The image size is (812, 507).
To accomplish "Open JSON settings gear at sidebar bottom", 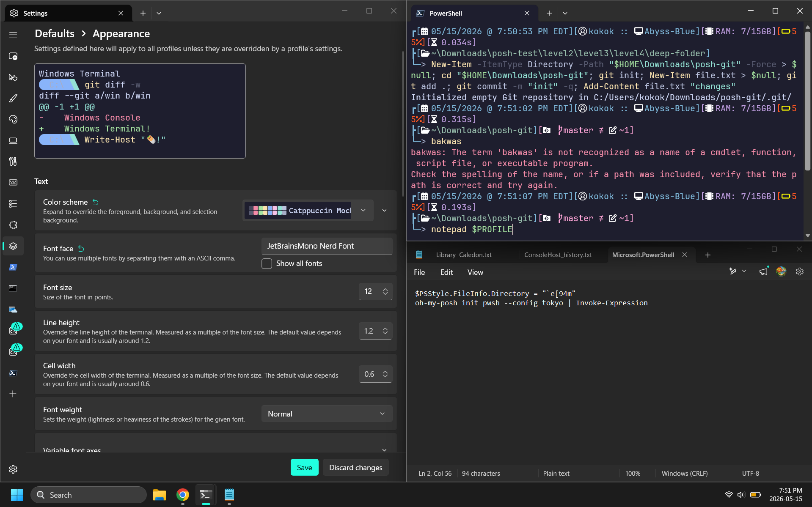I will point(13,469).
